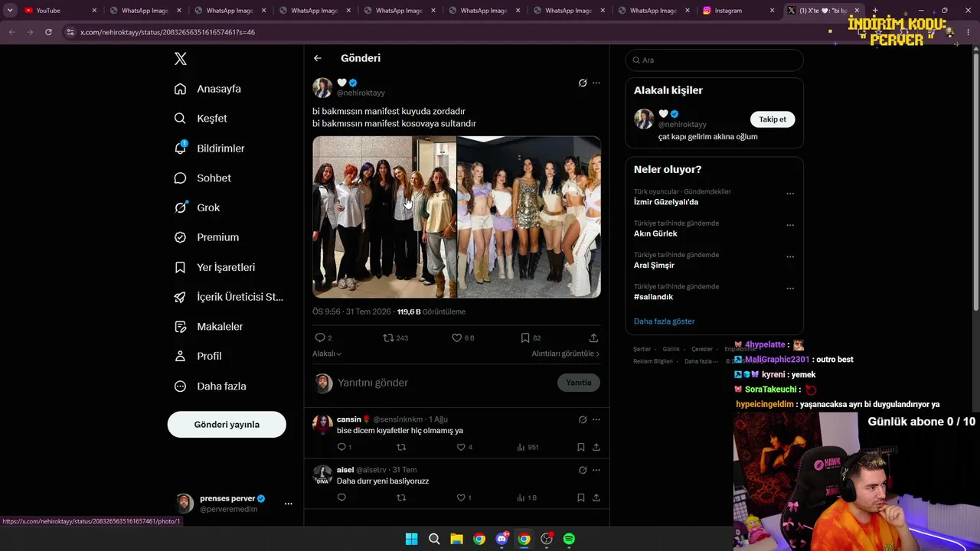This screenshot has width=980, height=551.
Task: Open the #sallandık trending topic
Action: pyautogui.click(x=653, y=297)
